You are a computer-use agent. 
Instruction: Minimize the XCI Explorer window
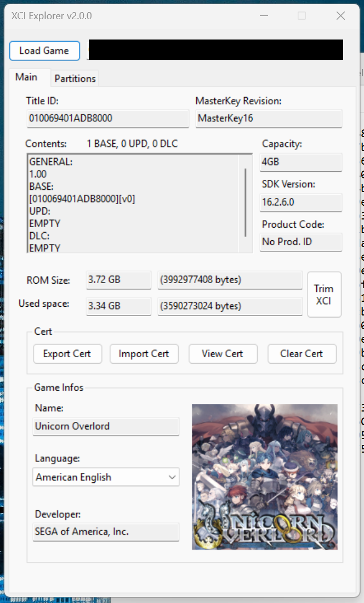pos(264,16)
